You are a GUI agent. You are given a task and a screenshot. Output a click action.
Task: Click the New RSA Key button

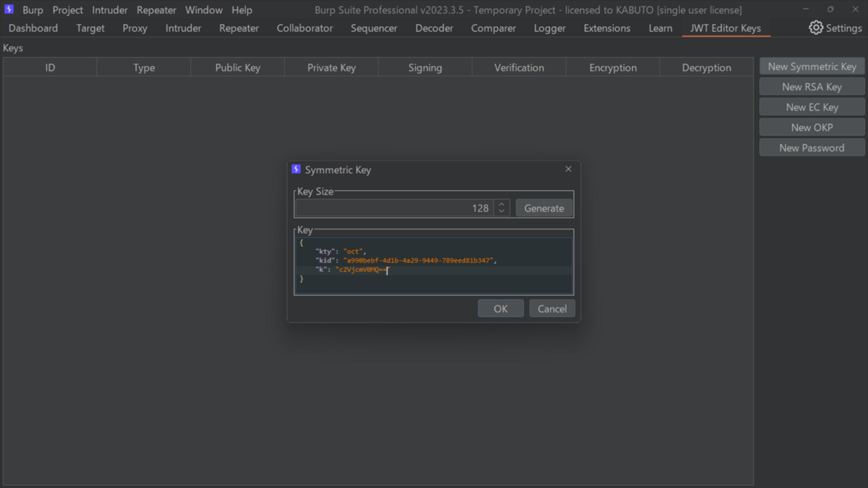click(812, 87)
